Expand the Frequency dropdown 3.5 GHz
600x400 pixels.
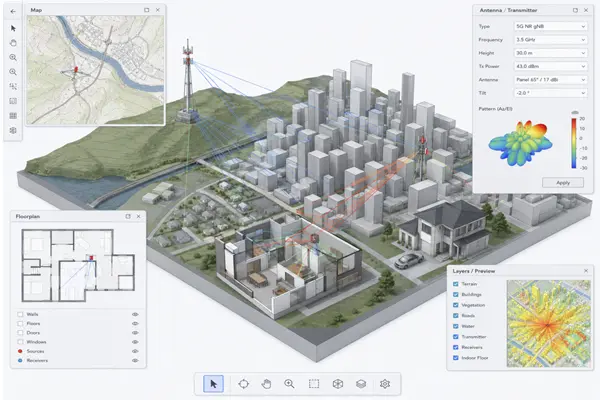(550, 40)
